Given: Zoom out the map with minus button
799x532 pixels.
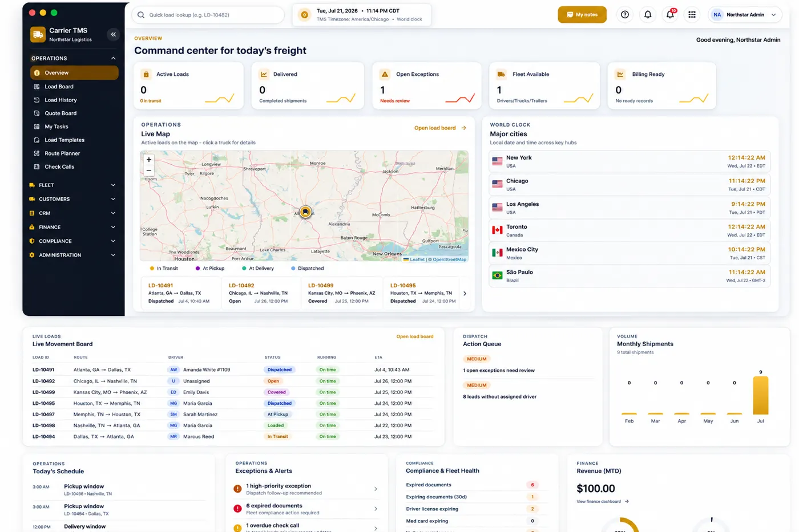Looking at the screenshot, I should tap(149, 170).
